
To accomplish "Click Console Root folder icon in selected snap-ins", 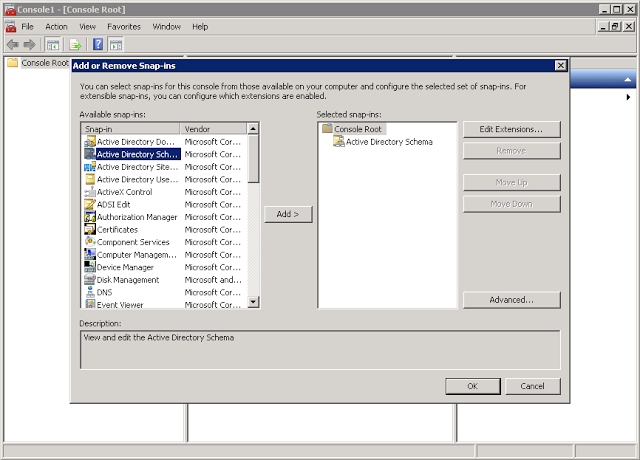I will pos(327,129).
